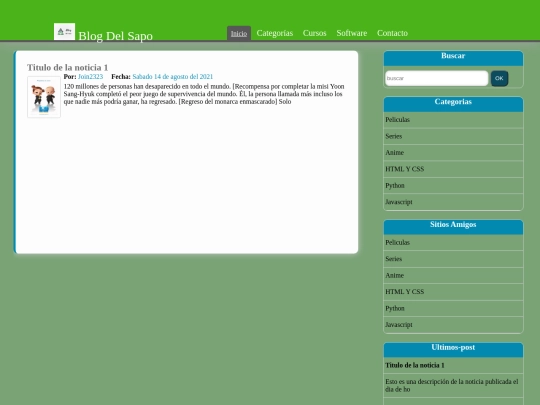Select HTML Y CSS under Categorias

[x=453, y=169]
